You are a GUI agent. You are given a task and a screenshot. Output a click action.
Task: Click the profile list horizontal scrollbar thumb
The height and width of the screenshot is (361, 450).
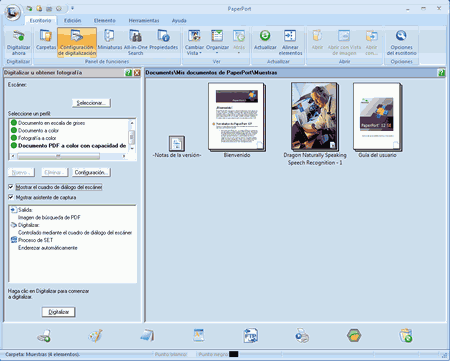[58, 156]
